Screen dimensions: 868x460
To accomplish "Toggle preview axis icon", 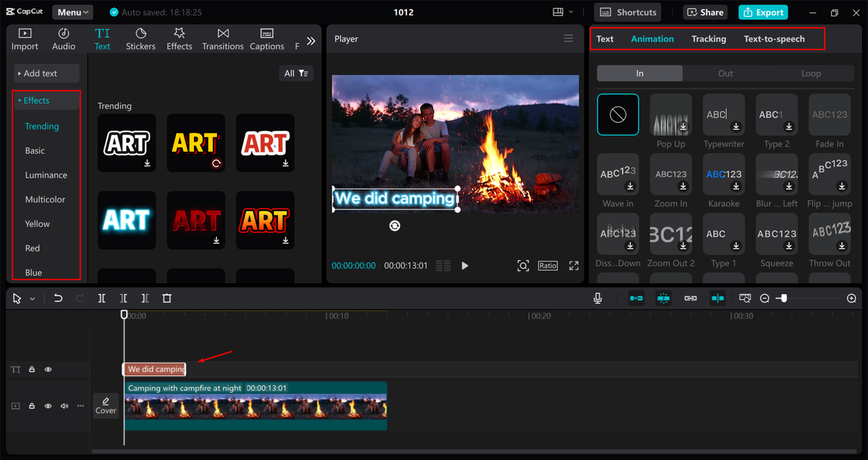I will tap(717, 298).
